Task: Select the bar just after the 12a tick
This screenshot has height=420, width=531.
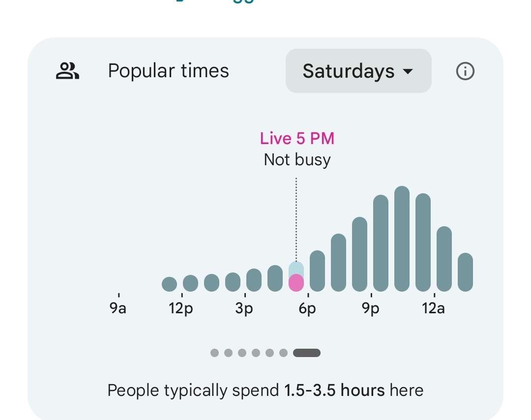Action: (x=444, y=259)
